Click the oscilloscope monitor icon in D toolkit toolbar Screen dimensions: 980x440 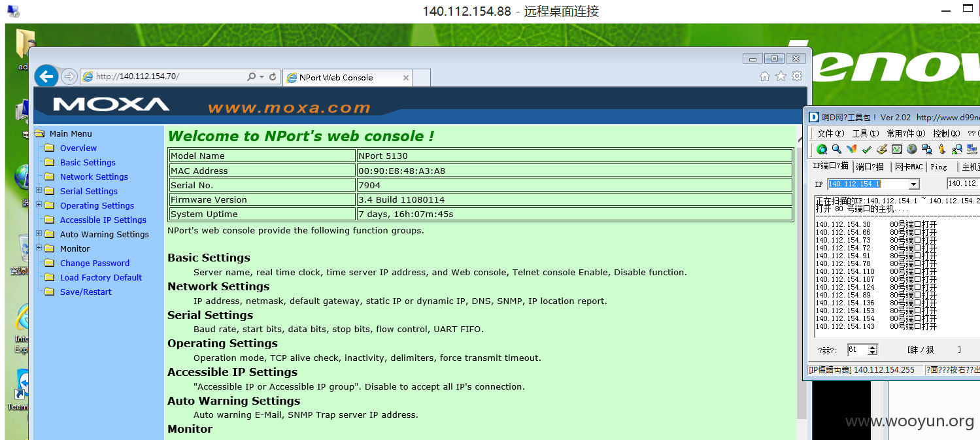point(896,150)
